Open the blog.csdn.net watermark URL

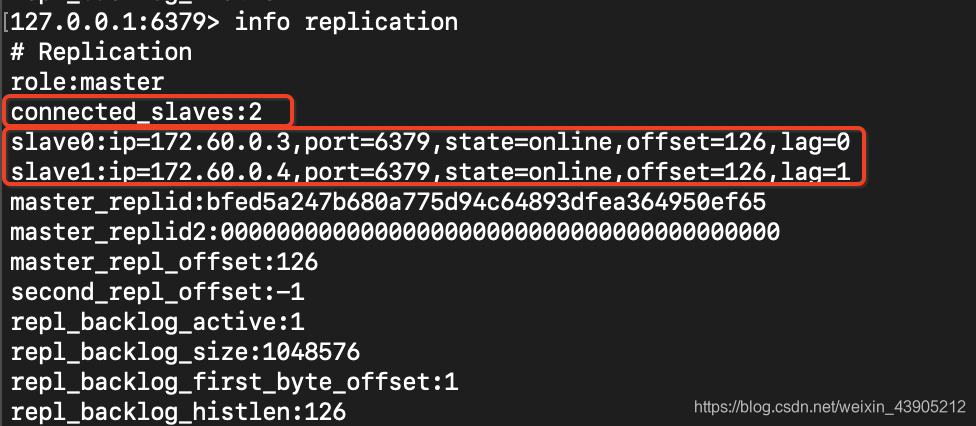click(830, 407)
